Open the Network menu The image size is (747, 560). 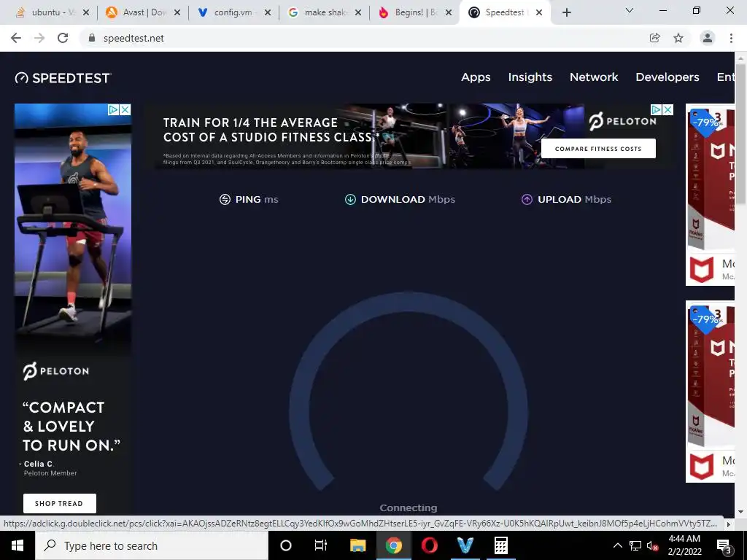point(594,77)
